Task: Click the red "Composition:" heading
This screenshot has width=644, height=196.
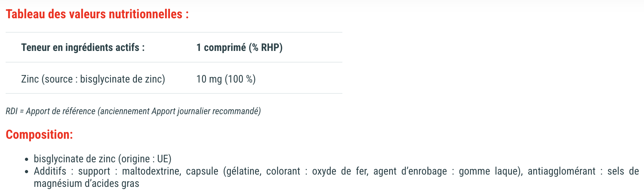Action: click(x=39, y=135)
